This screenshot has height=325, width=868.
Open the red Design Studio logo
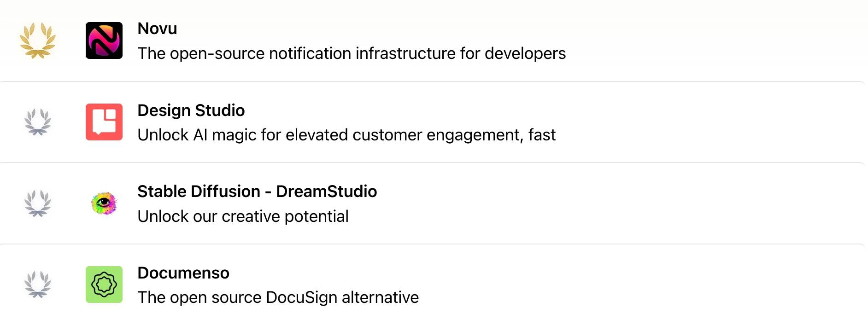point(104,122)
